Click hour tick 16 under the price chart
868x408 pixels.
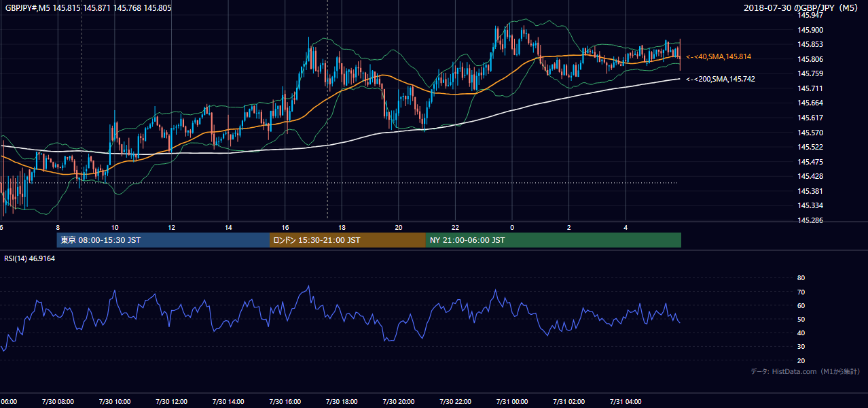(285, 227)
